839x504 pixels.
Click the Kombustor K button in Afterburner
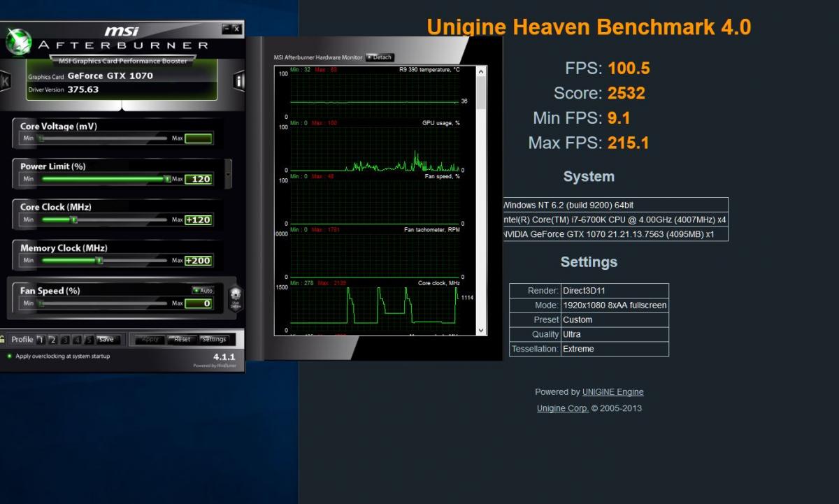coord(4,80)
